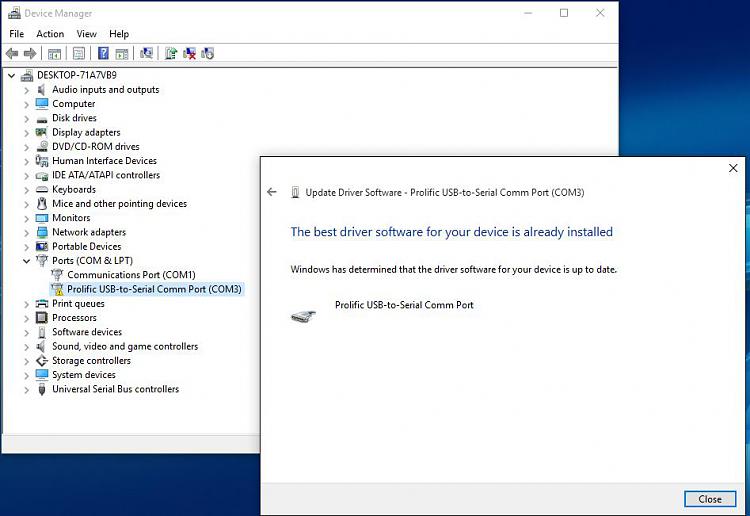750x516 pixels.
Task: Collapse the DESKTOP-71A7VB9 root node
Action: 11,76
